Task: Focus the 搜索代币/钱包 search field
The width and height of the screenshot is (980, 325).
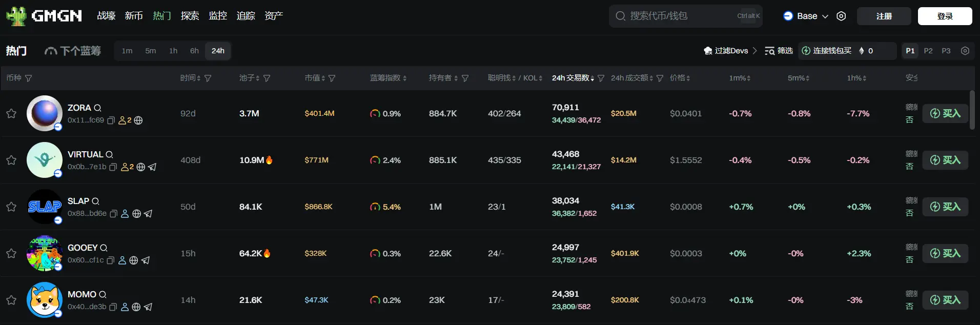Action: (x=677, y=16)
